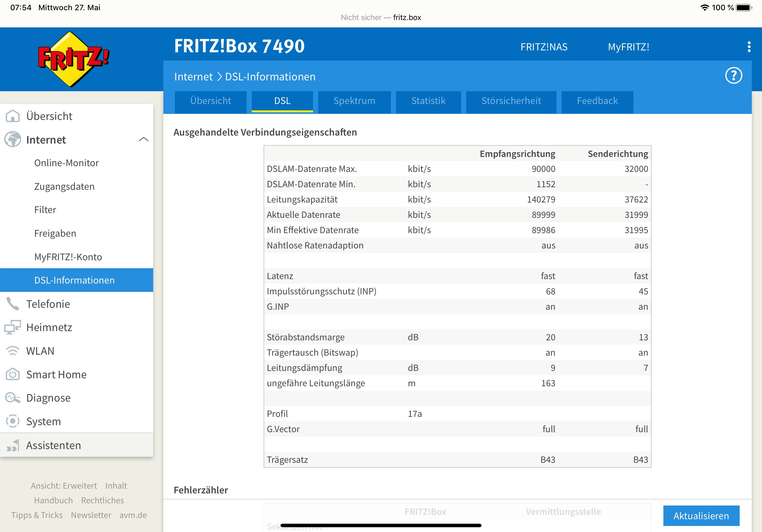This screenshot has width=762, height=532.
Task: Click the Heimnetz computers icon
Action: coord(13,327)
